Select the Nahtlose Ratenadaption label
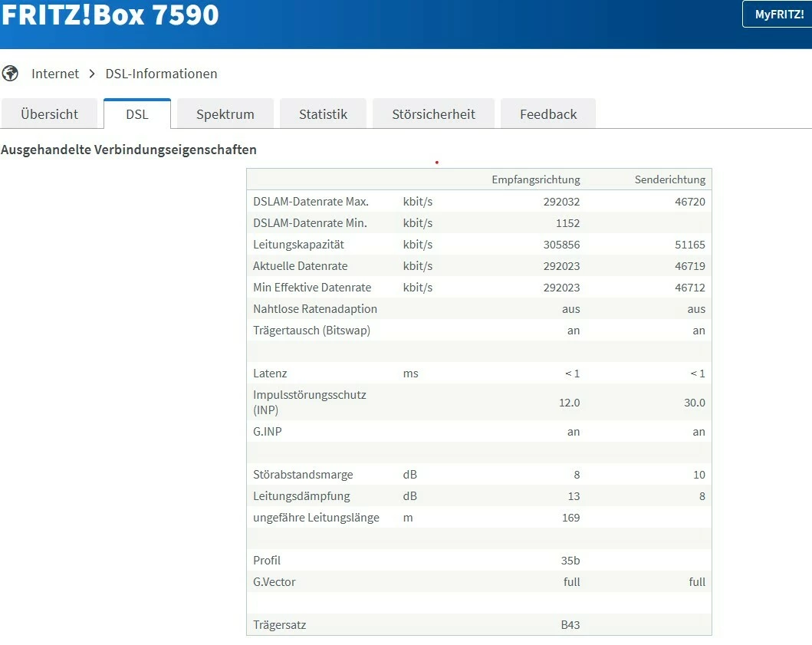Image resolution: width=812 pixels, height=645 pixels. (315, 309)
